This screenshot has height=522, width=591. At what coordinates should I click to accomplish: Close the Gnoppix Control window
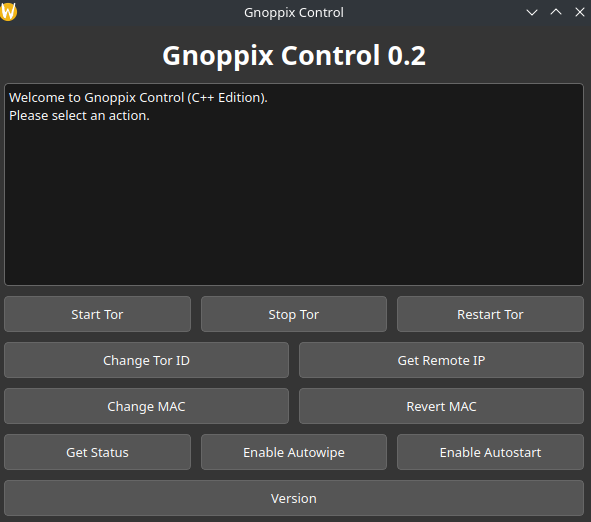coord(580,12)
